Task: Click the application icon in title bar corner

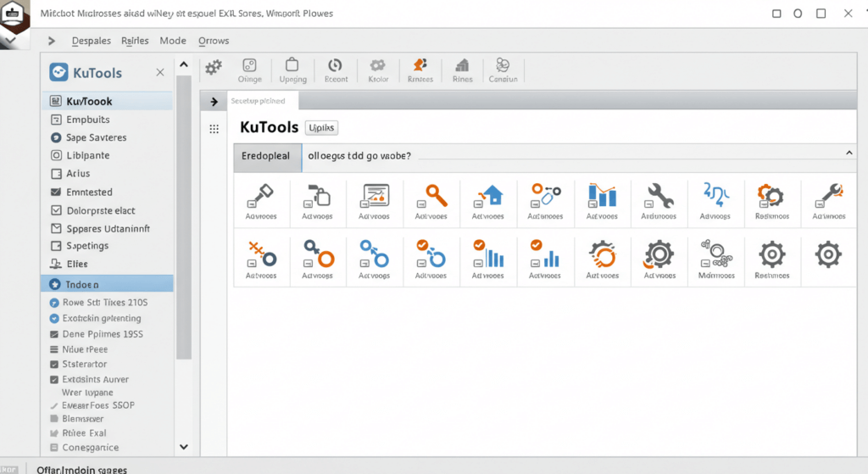Action: pyautogui.click(x=12, y=15)
